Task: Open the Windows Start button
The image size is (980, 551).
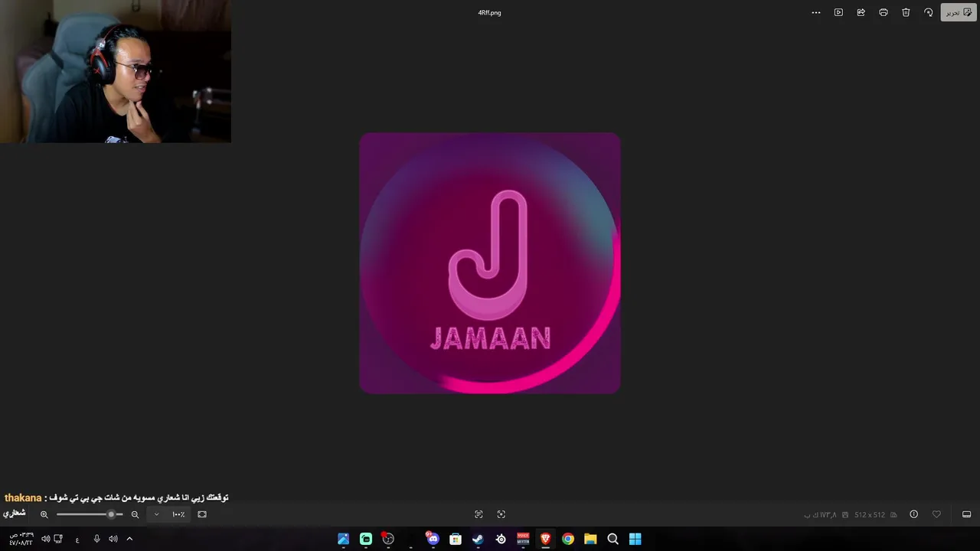Action: pyautogui.click(x=635, y=539)
